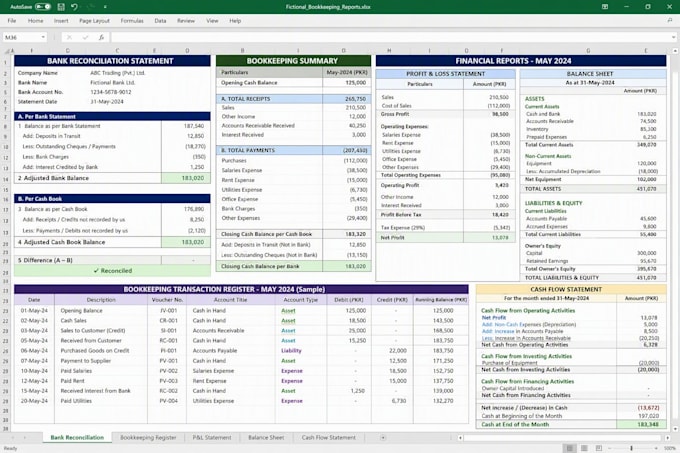Click the Voucher No. column header
The height and width of the screenshot is (453, 680).
167,300
